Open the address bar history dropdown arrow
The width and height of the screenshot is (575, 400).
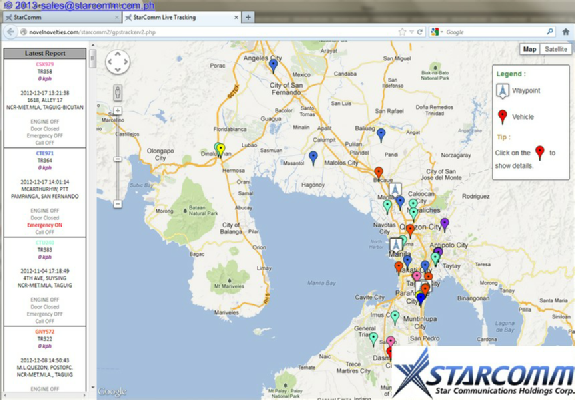click(x=412, y=32)
